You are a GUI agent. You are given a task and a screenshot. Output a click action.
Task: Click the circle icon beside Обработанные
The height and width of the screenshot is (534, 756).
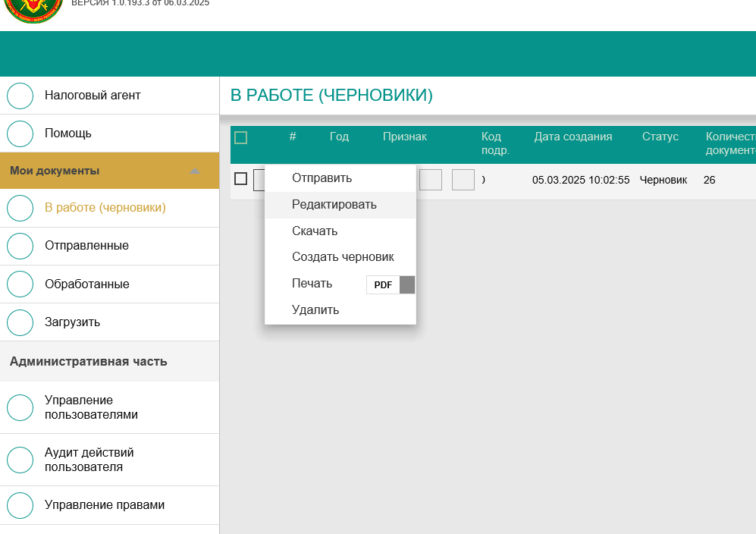pos(20,284)
